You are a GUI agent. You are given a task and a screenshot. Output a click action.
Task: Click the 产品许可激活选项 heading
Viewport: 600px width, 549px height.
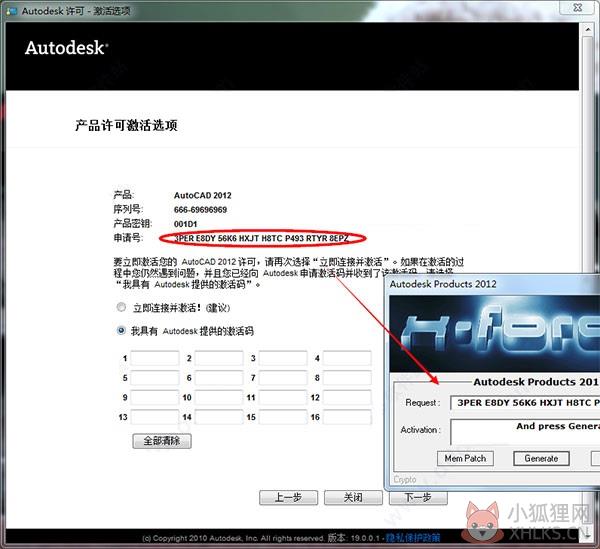point(126,125)
